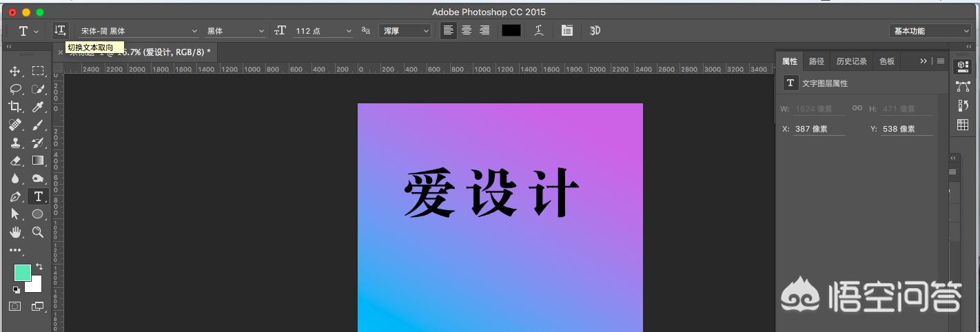Open the text color swatch
980x332 pixels.
point(511,30)
